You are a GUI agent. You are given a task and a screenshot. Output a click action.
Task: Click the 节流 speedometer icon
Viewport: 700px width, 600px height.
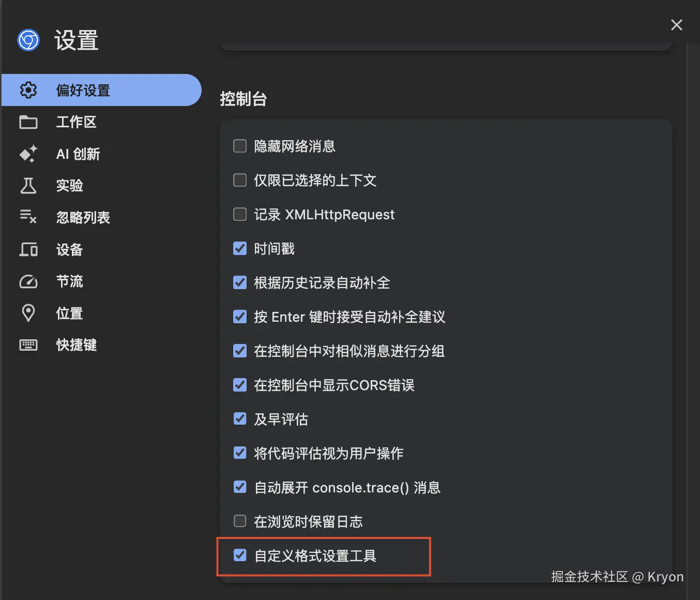click(x=28, y=281)
